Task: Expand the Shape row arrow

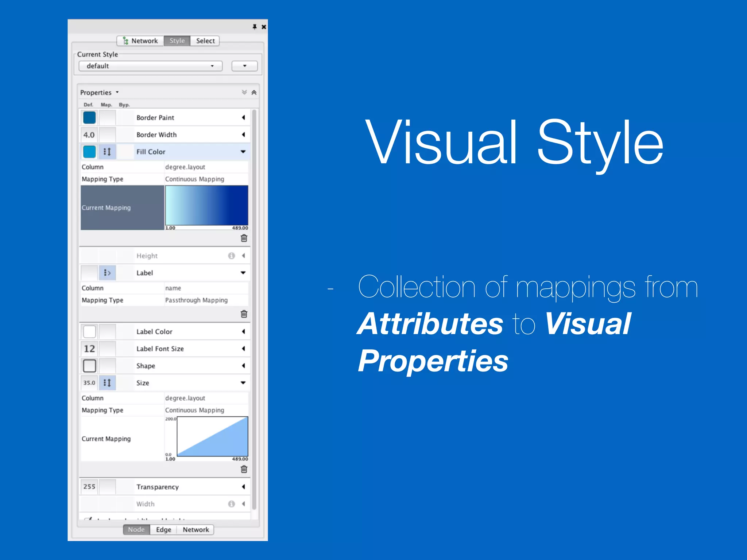Action: coord(243,366)
